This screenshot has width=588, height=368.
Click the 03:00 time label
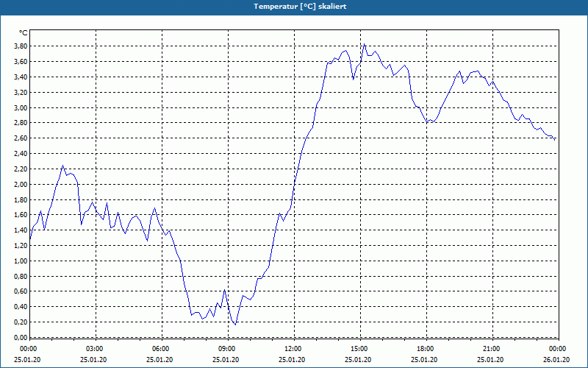click(x=96, y=349)
